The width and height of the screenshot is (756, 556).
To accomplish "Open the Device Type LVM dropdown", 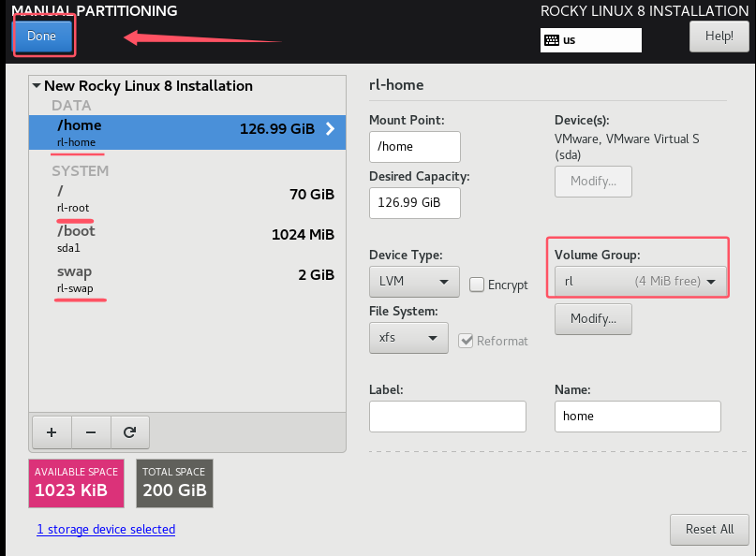I will (x=414, y=282).
